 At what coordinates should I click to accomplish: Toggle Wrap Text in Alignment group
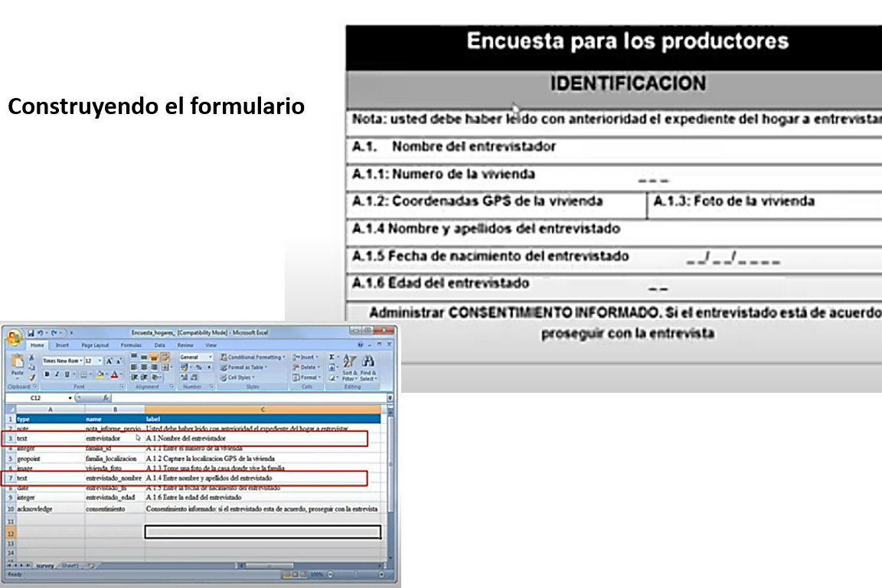(165, 358)
